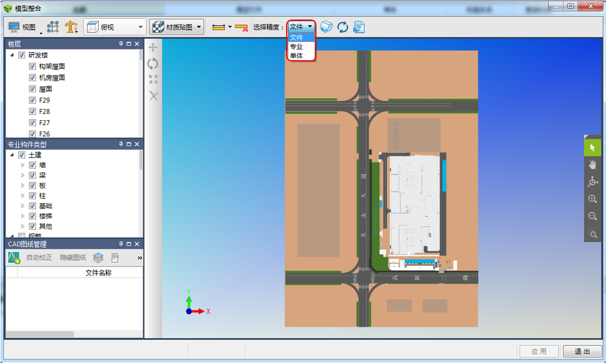Click the CAD panel horizontal scrollbar
Viewport: 606px width, 364px height.
coord(40,334)
